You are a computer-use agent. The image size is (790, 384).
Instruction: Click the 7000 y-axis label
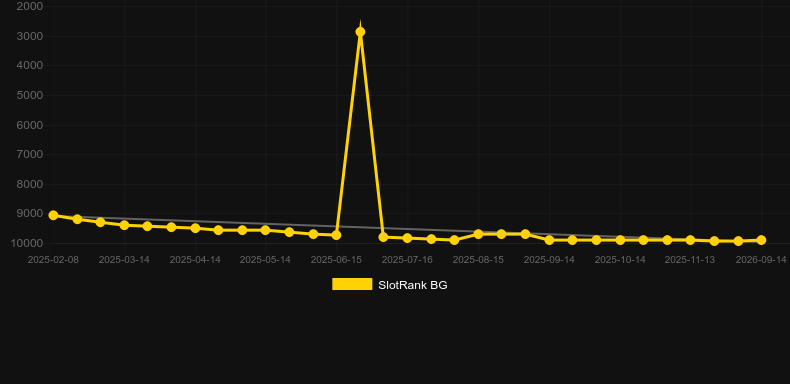tap(30, 154)
